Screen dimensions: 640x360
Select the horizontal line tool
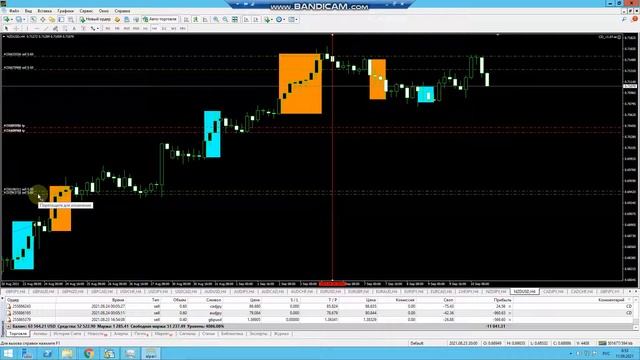click(x=37, y=28)
